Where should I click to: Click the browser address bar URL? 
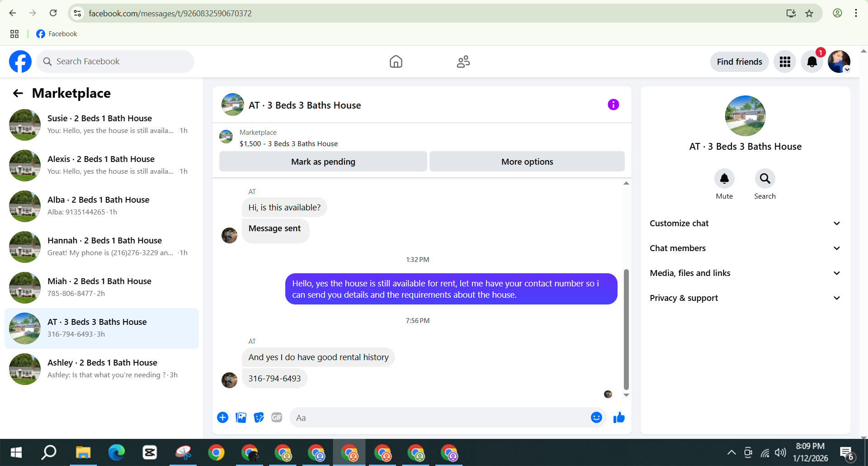point(170,13)
